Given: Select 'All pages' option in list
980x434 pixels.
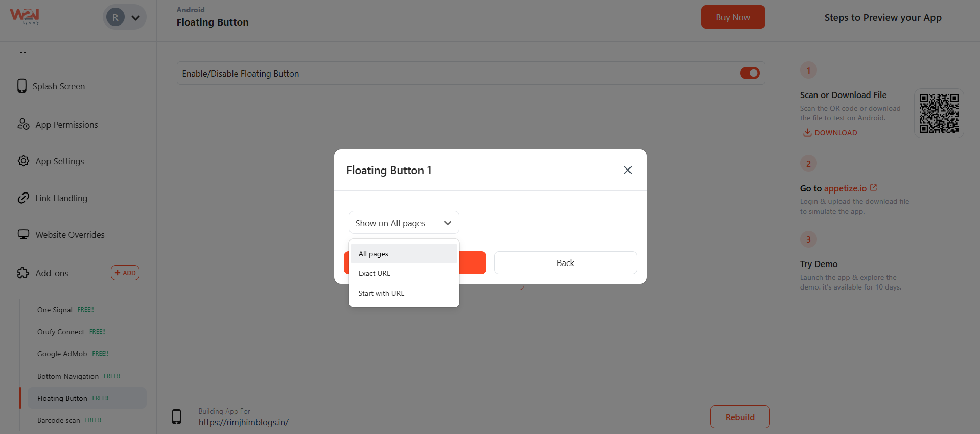Looking at the screenshot, I should point(374,254).
